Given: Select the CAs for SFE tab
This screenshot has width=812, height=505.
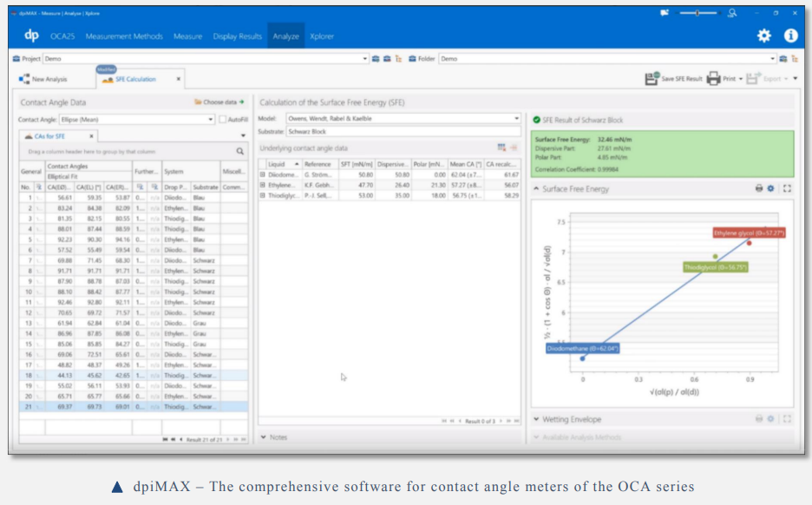Looking at the screenshot, I should [49, 136].
